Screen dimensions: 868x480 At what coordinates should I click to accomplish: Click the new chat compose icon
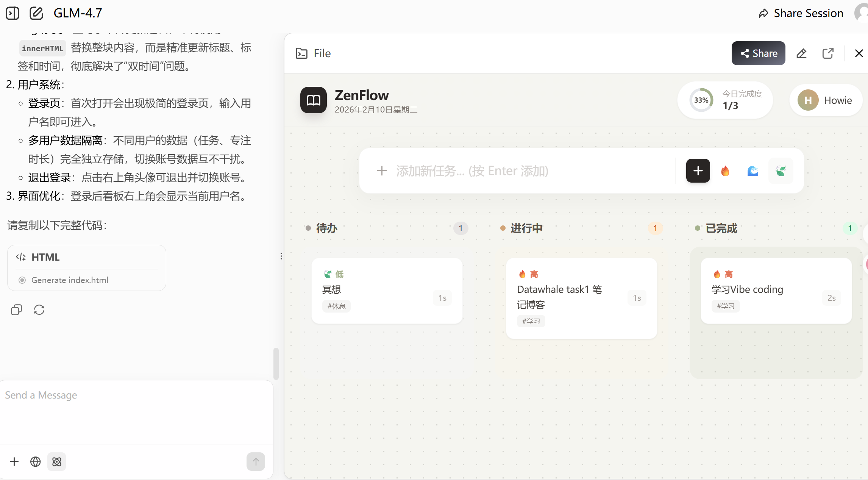pos(36,13)
